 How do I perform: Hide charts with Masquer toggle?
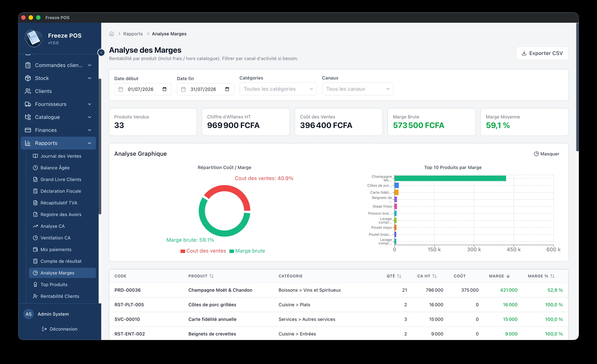(547, 154)
